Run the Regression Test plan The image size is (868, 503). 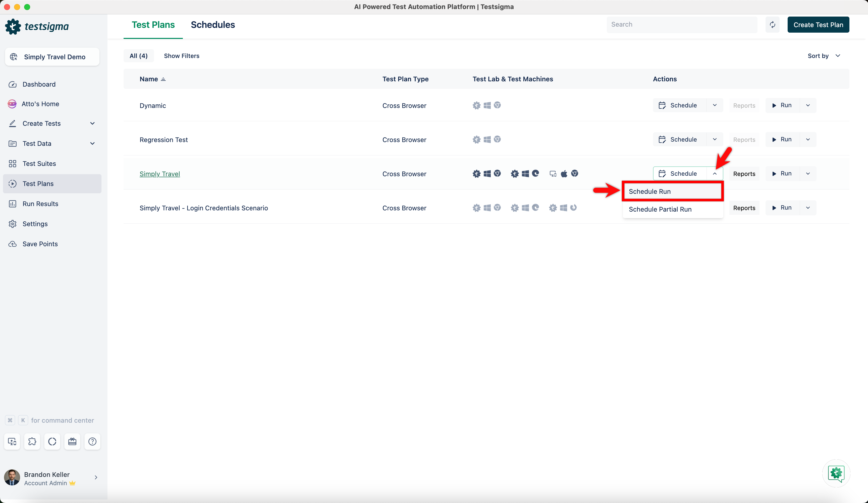782,140
